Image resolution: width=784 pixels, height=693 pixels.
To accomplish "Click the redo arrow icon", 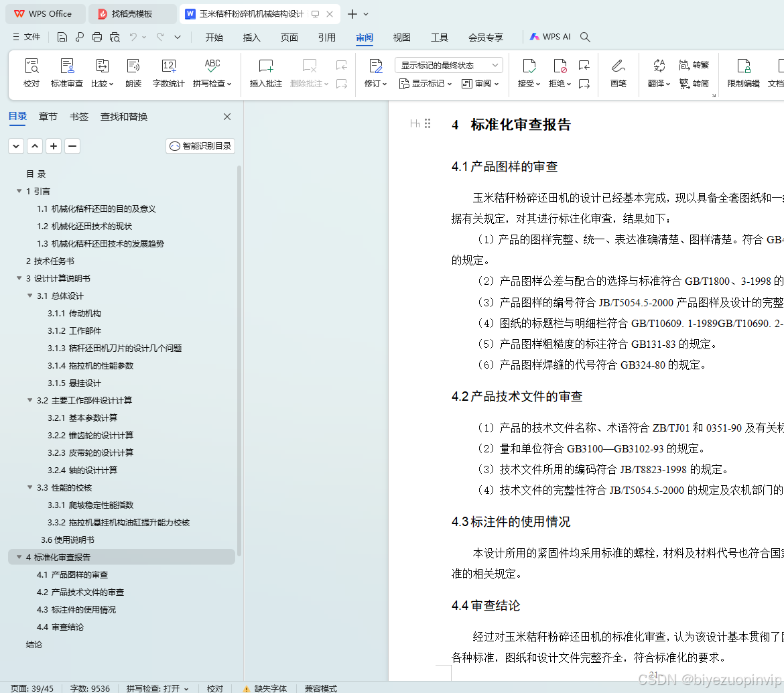I will [x=160, y=37].
